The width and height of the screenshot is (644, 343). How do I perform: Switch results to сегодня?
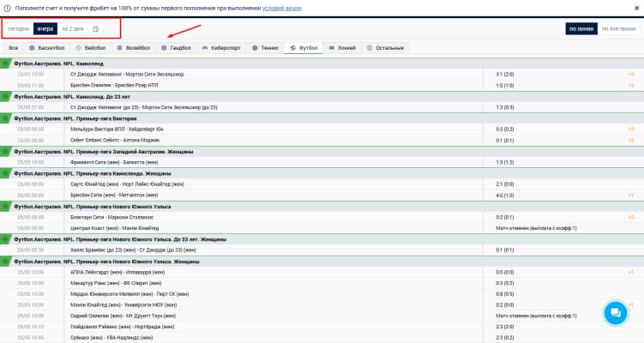point(18,29)
